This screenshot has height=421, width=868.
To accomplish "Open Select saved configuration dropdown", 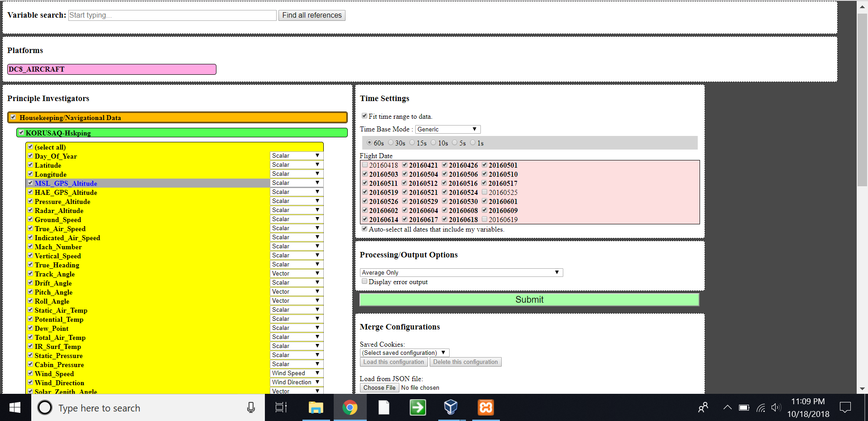I will pyautogui.click(x=405, y=353).
